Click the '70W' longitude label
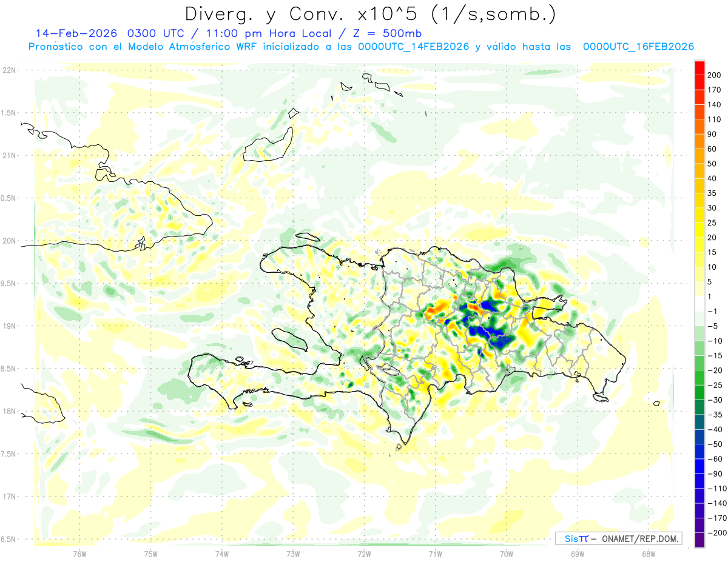 point(506,554)
